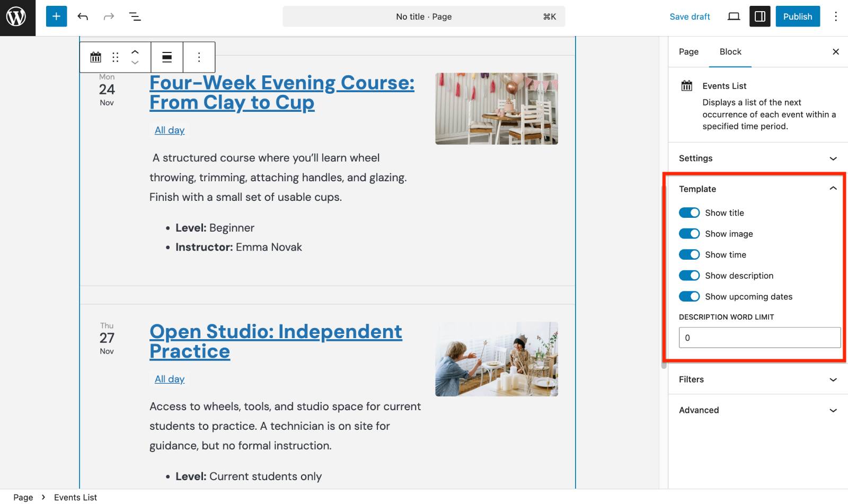Toggle Show upcoming dates off
This screenshot has height=504, width=848.
tap(689, 297)
